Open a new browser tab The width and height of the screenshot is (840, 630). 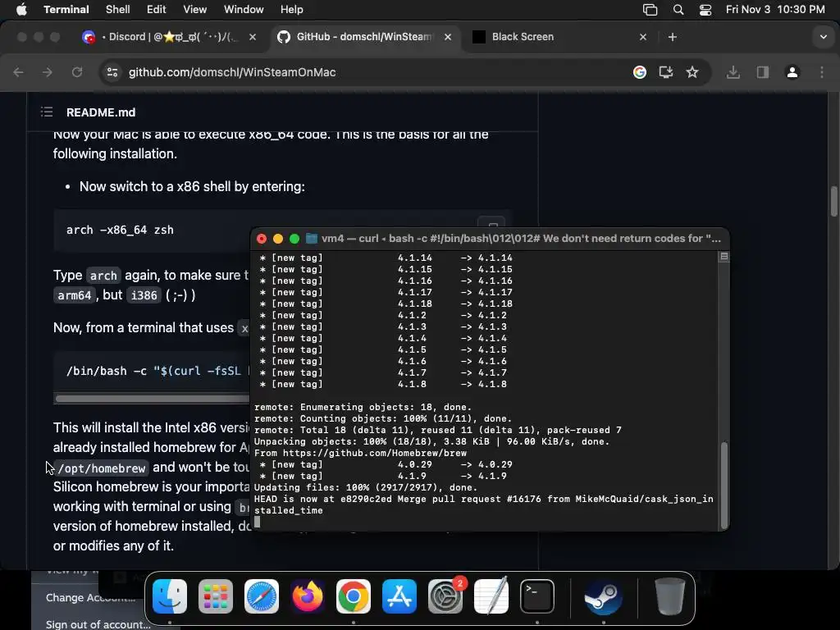click(673, 37)
